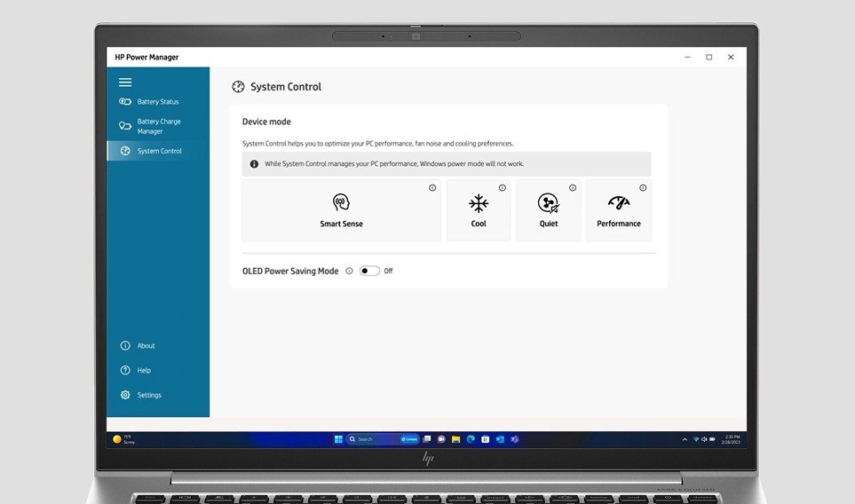Image resolution: width=855 pixels, height=504 pixels.
Task: Expand hidden system tray icons
Action: 685,439
